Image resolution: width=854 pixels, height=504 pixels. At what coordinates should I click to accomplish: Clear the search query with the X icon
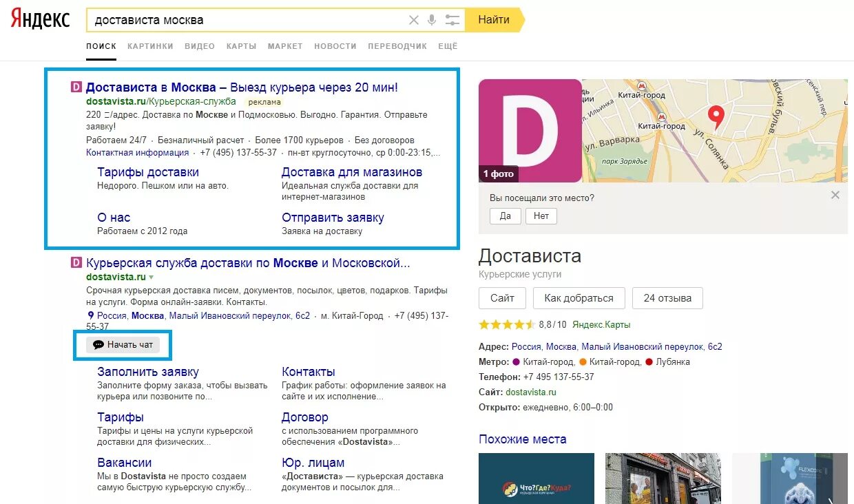point(413,20)
